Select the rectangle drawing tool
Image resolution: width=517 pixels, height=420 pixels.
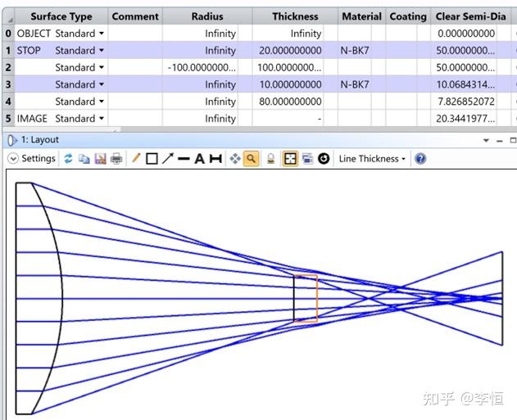[x=152, y=159]
